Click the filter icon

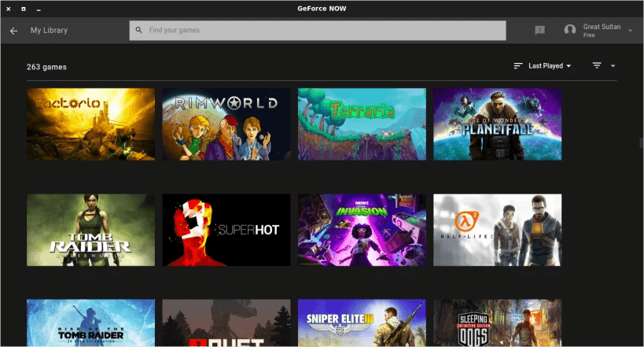597,65
